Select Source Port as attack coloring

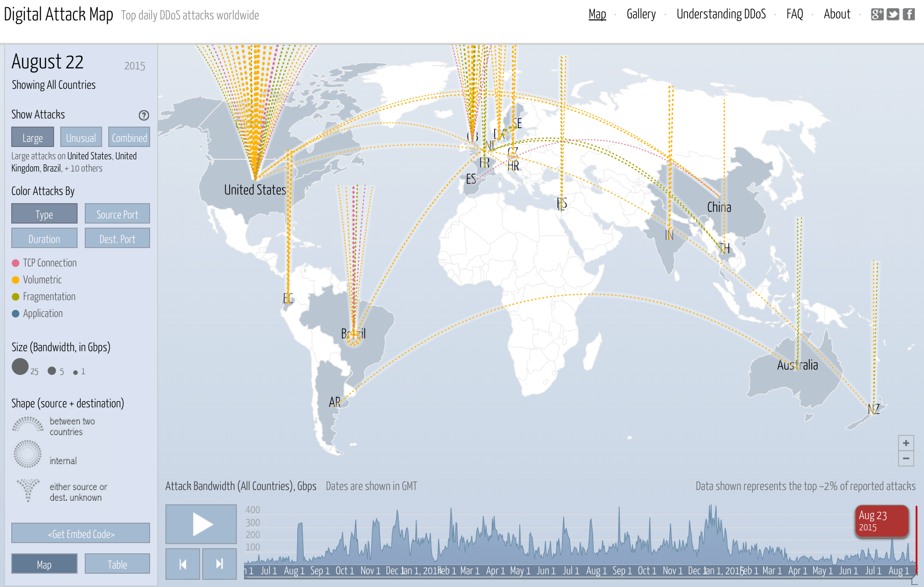117,213
